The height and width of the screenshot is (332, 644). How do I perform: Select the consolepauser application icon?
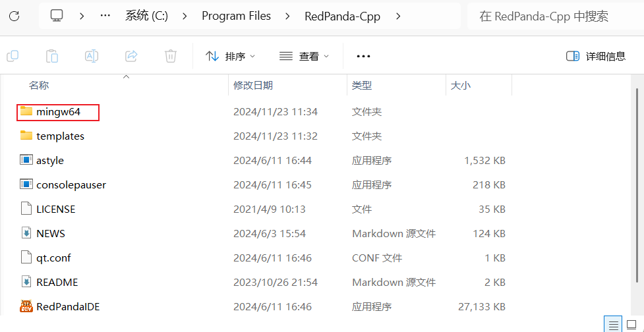26,184
